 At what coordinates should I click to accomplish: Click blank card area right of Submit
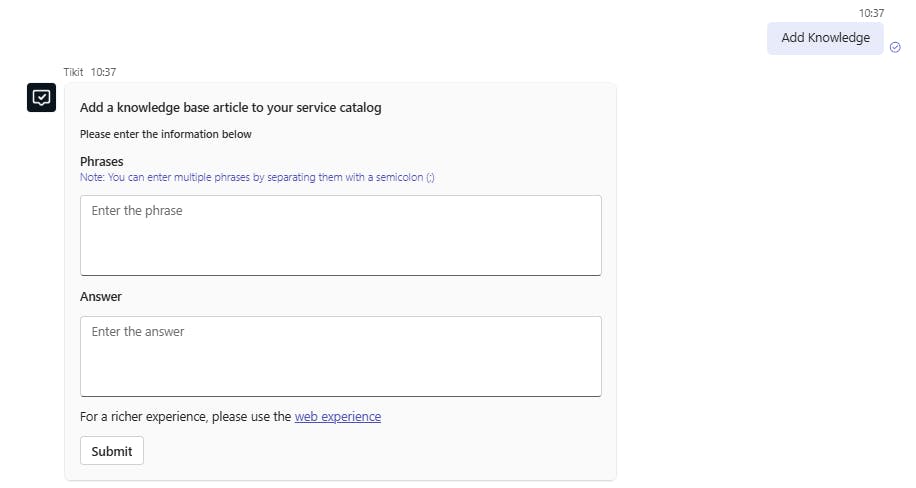coord(380,451)
